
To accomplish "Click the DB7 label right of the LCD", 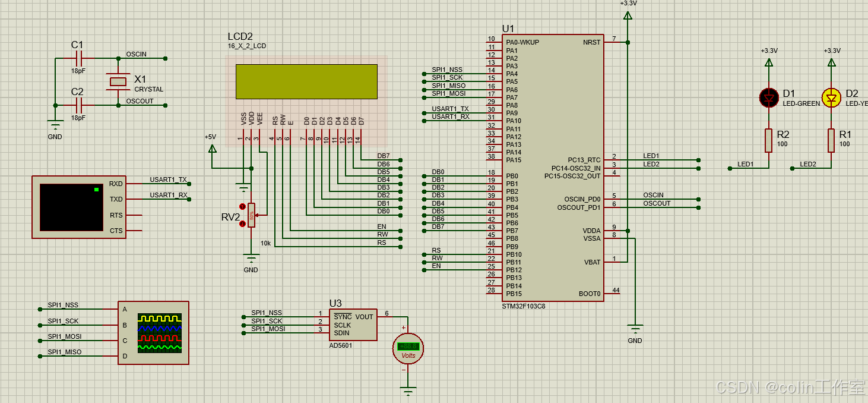I will (x=384, y=156).
